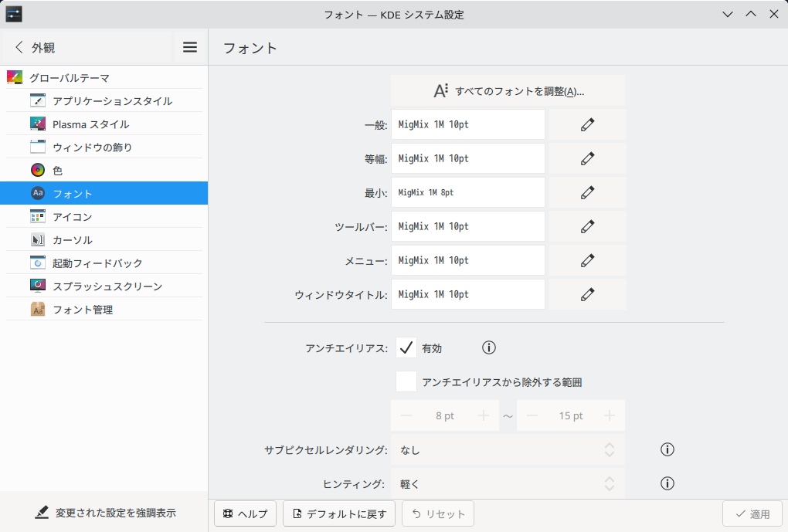The height and width of the screenshot is (532, 788).
Task: Edit the 最小 font with pencil icon
Action: tap(587, 192)
